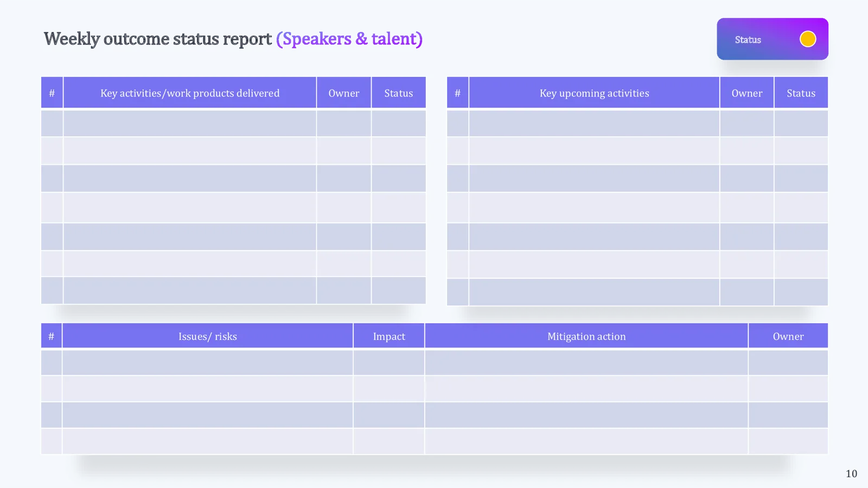The height and width of the screenshot is (488, 868).
Task: Select Status header in delivered activities table
Action: pyautogui.click(x=399, y=93)
